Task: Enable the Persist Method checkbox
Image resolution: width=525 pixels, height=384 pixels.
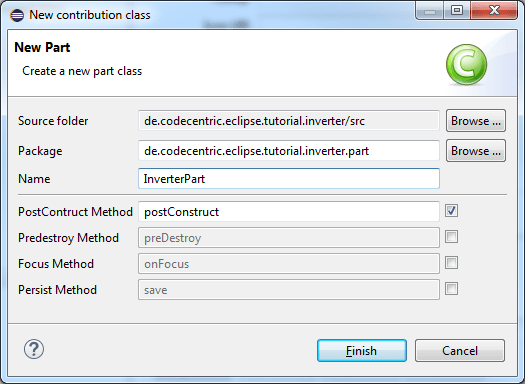Action: click(451, 289)
